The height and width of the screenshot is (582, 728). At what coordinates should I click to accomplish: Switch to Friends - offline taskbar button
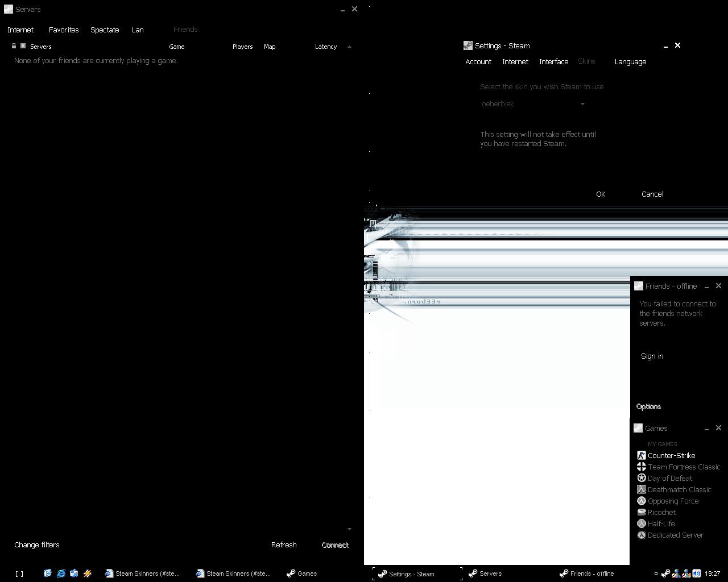586,573
